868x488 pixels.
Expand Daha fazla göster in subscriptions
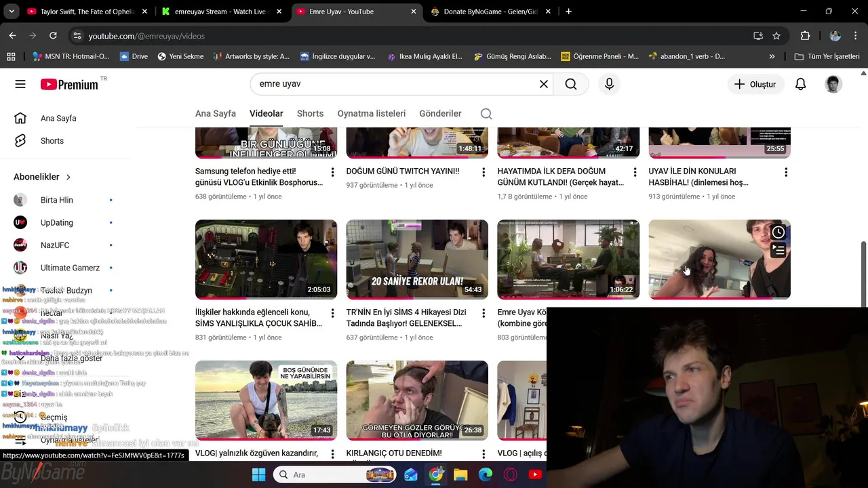[x=71, y=358]
